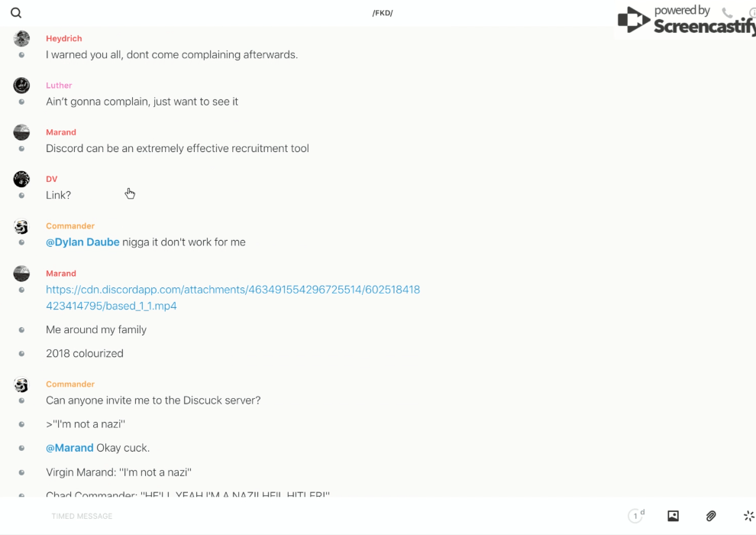Click Luther's avatar picture
Image resolution: width=756 pixels, height=535 pixels.
coord(21,85)
